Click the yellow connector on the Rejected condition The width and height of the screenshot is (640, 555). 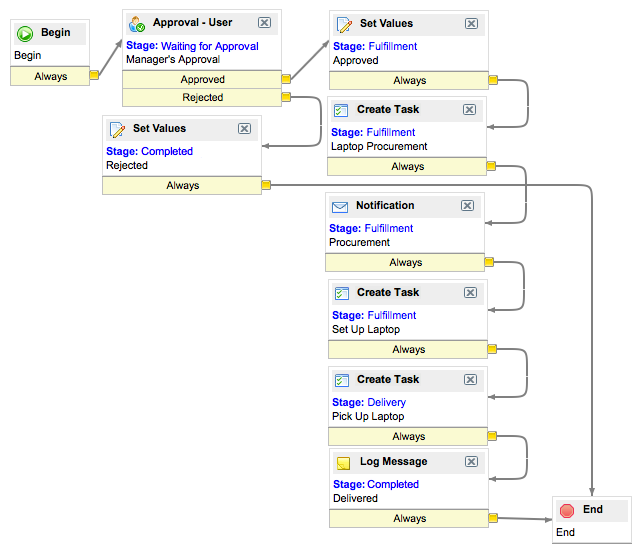(x=286, y=97)
